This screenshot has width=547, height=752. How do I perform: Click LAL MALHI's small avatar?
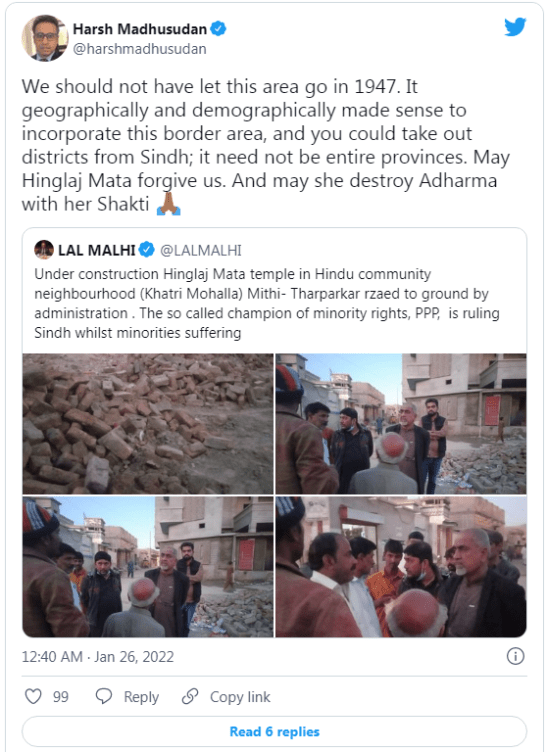click(x=44, y=250)
